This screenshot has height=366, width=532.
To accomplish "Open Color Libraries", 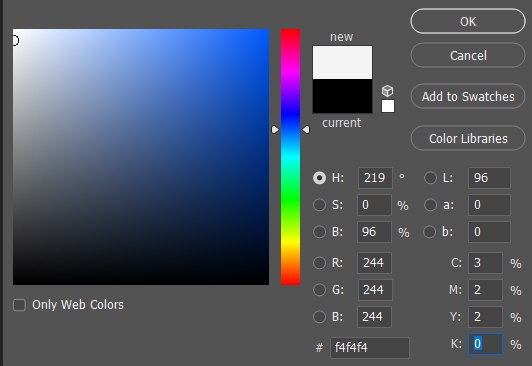I will 468,138.
